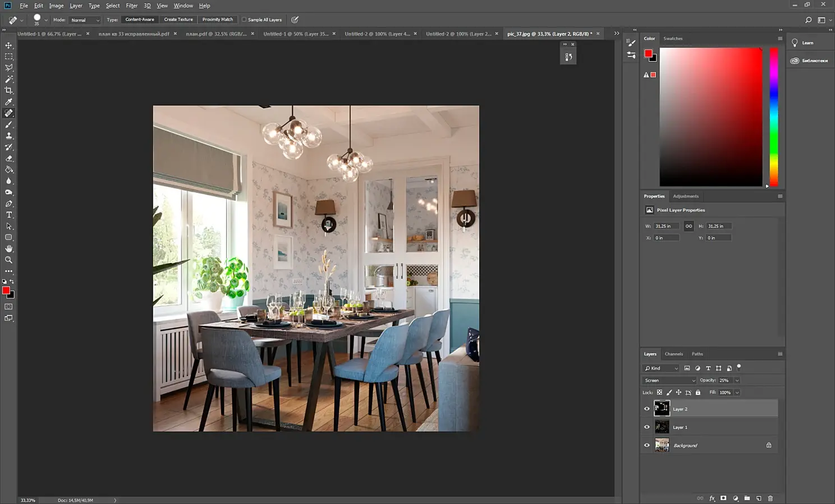Open the Filter menu
Screen dimensions: 835x504
132,6
